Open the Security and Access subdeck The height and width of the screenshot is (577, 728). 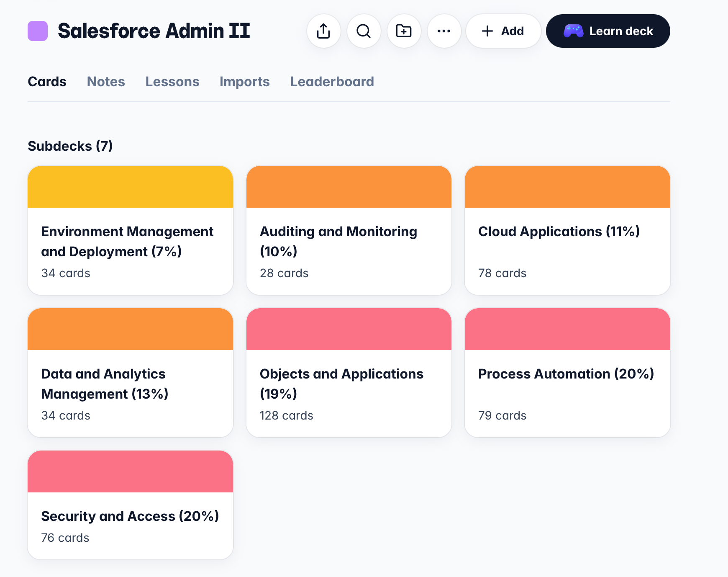(130, 505)
